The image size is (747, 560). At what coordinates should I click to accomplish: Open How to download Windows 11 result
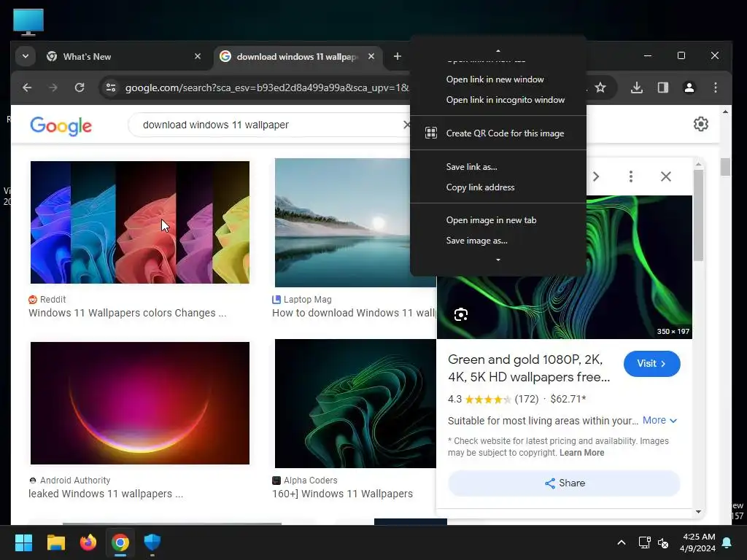point(354,314)
